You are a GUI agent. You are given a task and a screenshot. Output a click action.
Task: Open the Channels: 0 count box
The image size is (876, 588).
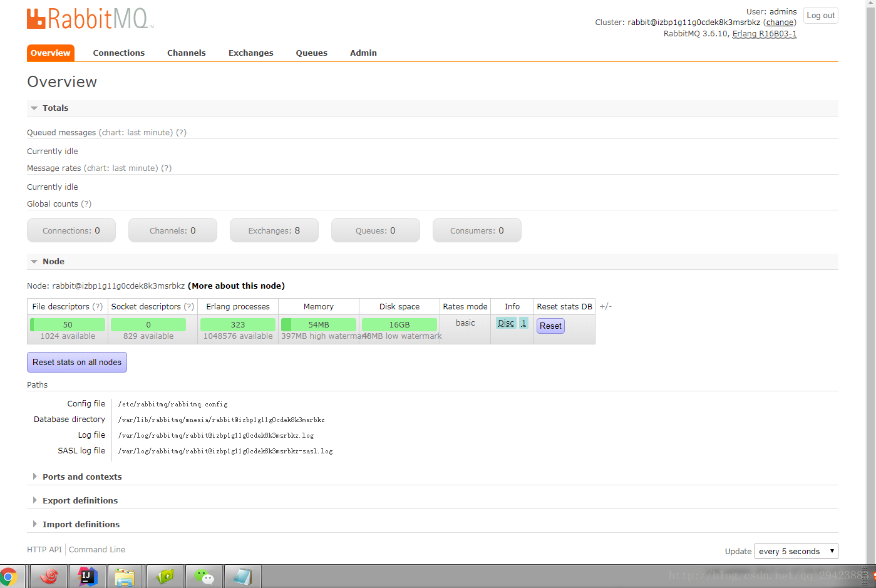pos(173,230)
